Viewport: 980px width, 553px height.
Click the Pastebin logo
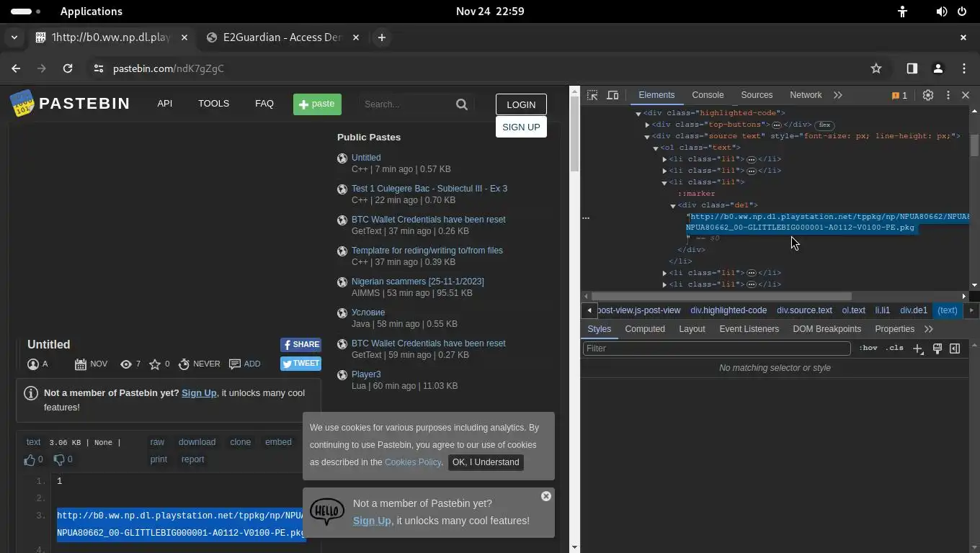(70, 104)
